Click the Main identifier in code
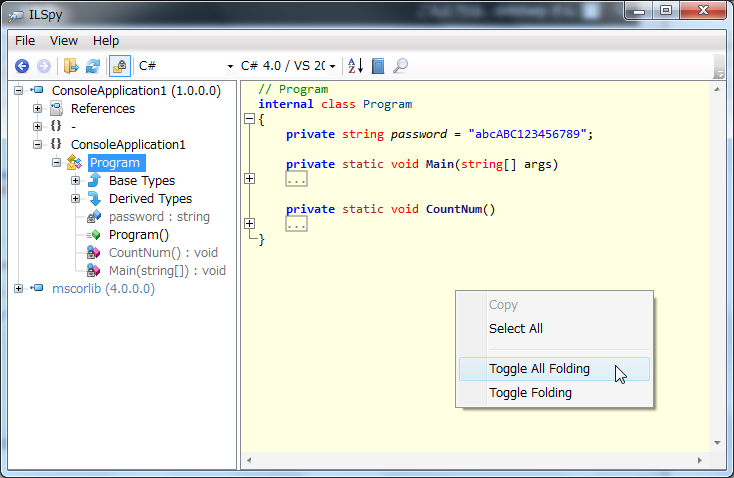The image size is (734, 478). [440, 164]
